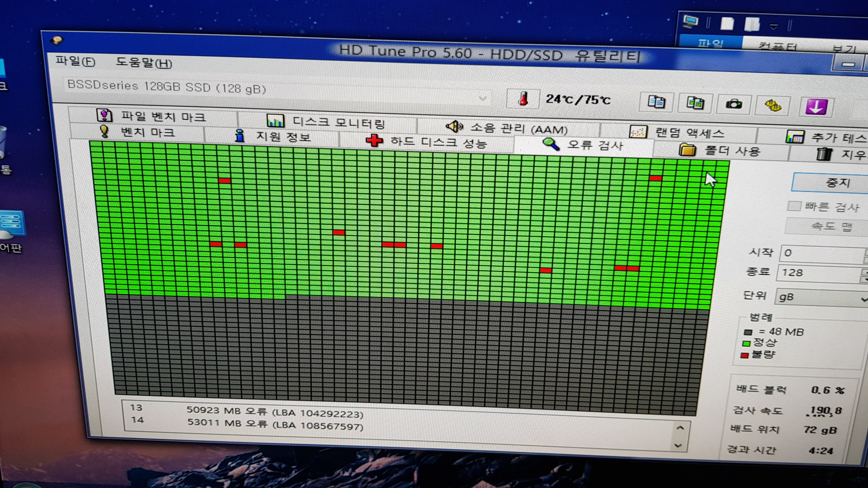Click error log scrollbar up arrow
This screenshot has height=488, width=868.
(x=680, y=428)
